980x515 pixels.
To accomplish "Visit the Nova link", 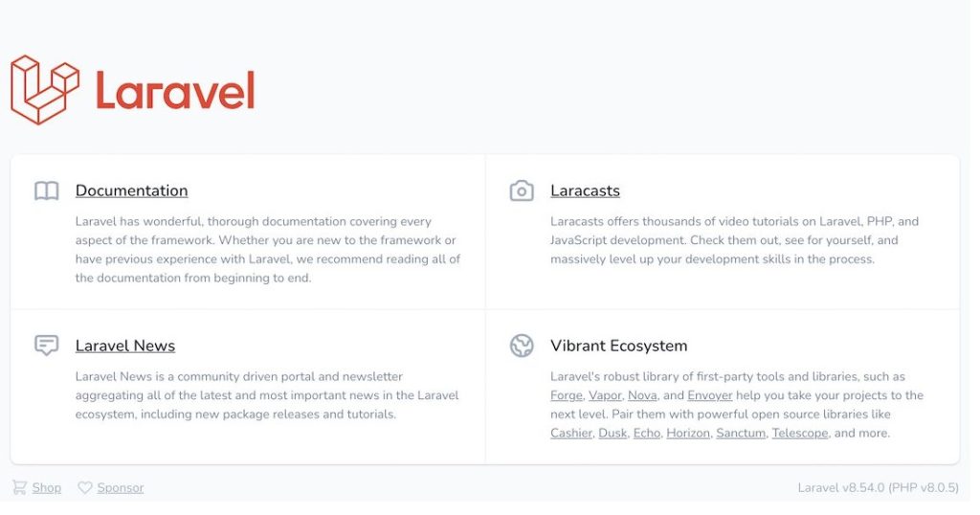I will 642,395.
